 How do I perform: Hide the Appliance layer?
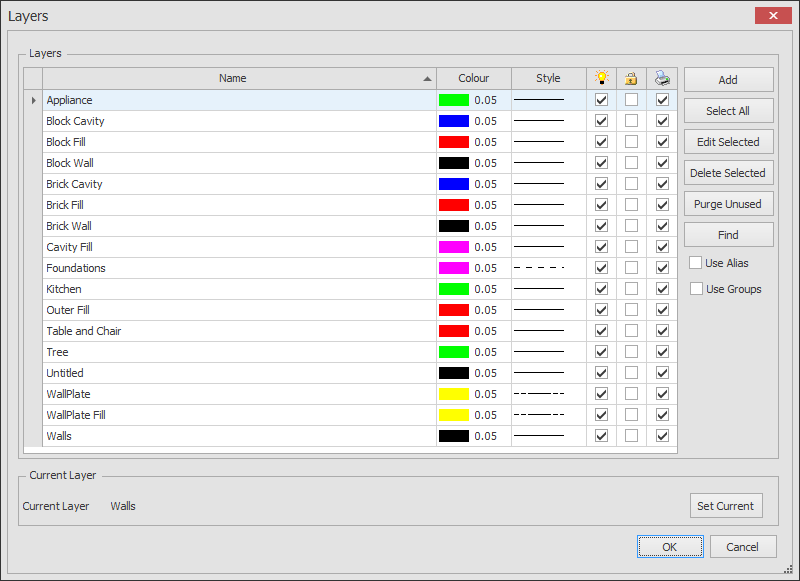tap(601, 99)
